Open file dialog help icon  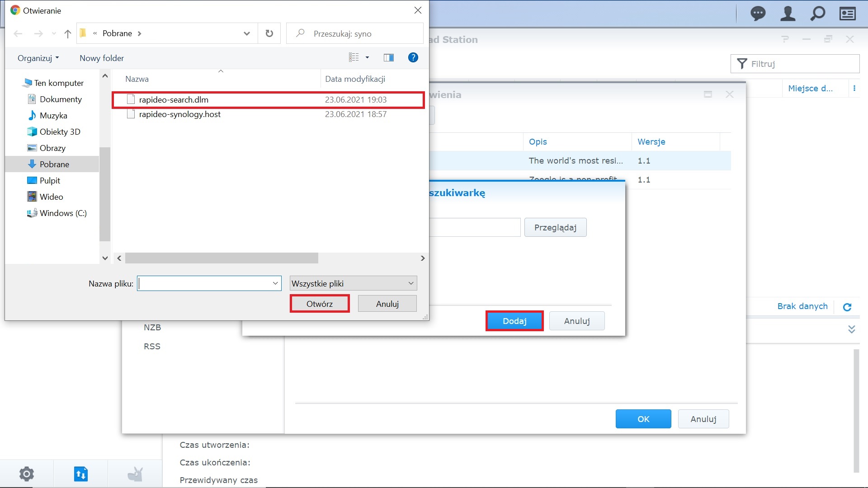(x=413, y=57)
